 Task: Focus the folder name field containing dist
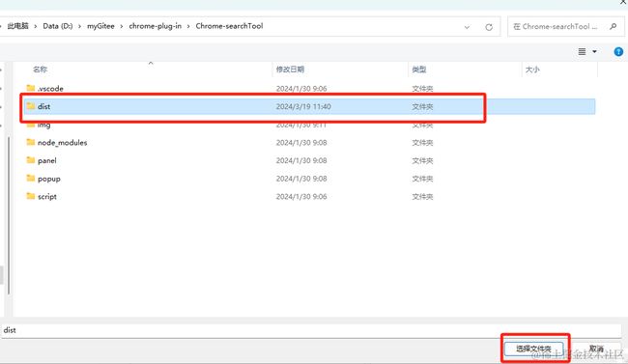pos(311,330)
